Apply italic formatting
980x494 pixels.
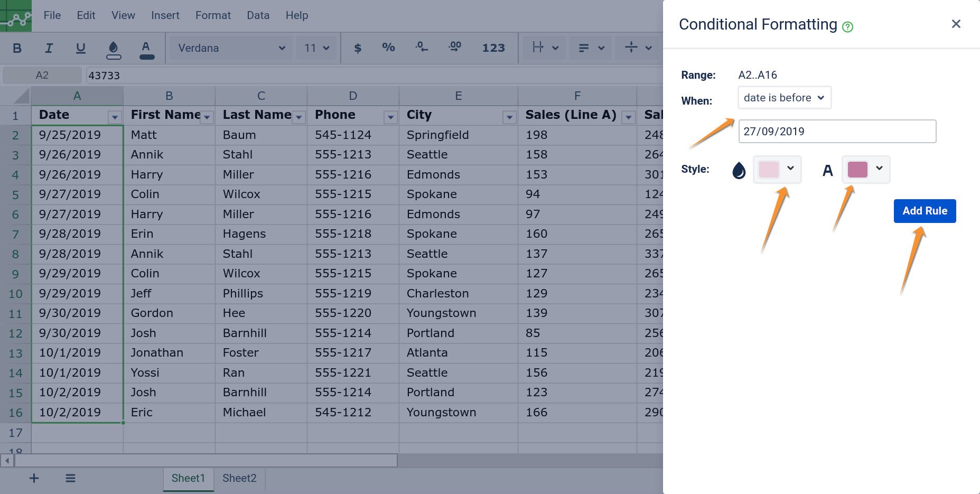49,48
